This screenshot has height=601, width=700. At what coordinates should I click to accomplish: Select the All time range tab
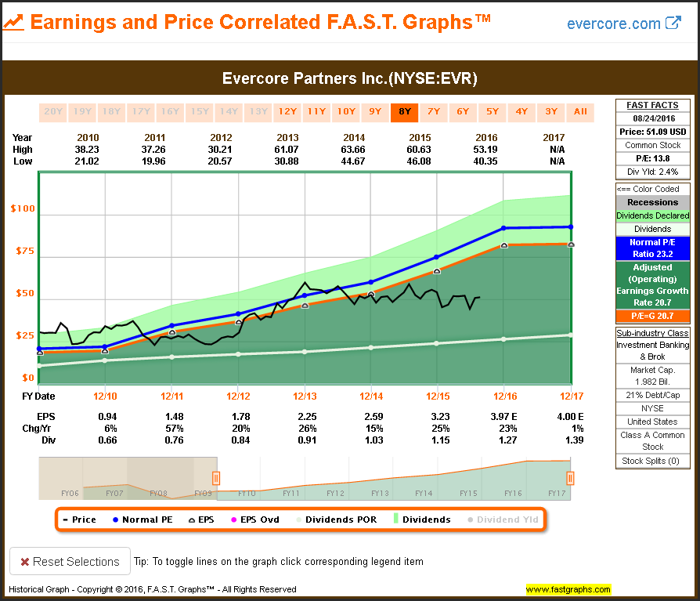[x=580, y=111]
